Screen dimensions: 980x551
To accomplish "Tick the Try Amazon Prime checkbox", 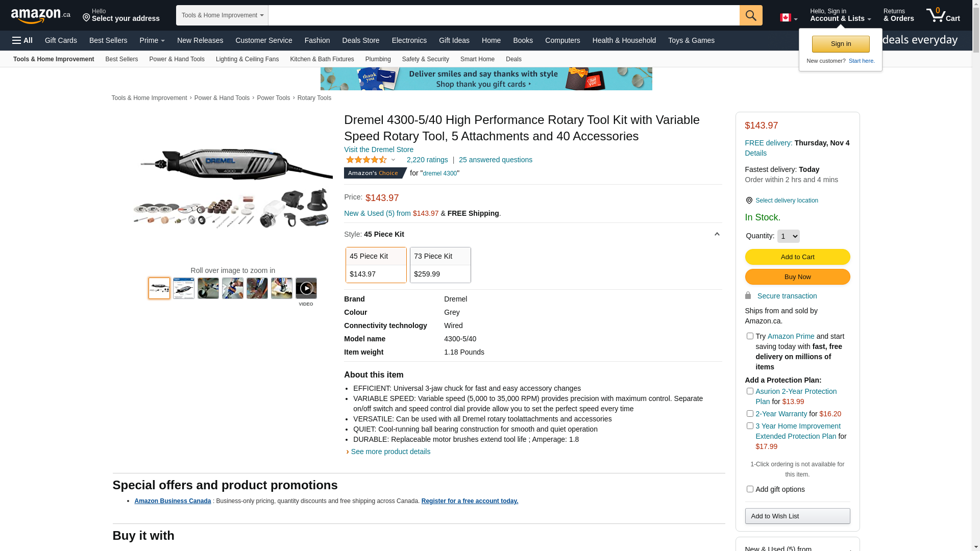I will [x=750, y=336].
